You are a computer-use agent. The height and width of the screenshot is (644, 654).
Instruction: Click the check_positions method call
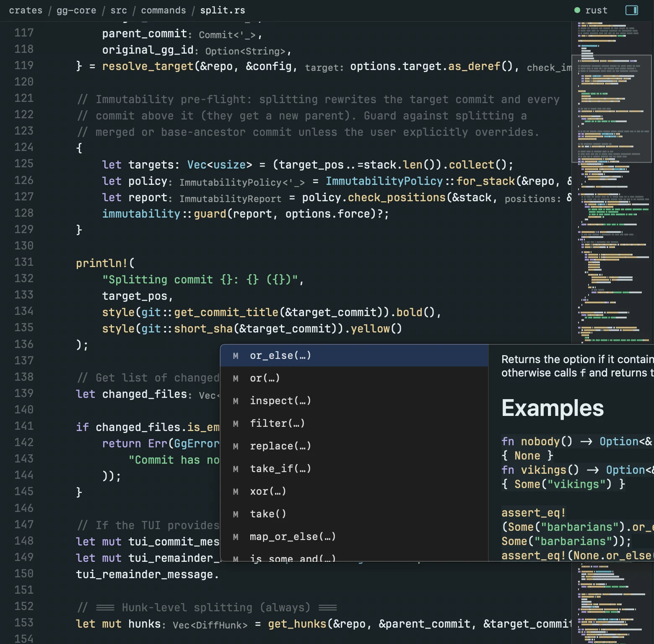click(x=397, y=197)
